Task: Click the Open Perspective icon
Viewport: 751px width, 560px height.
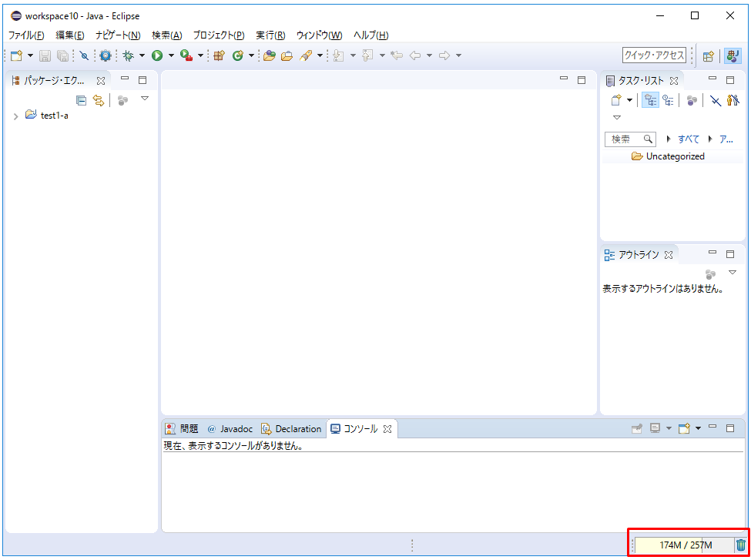Action: pyautogui.click(x=708, y=55)
